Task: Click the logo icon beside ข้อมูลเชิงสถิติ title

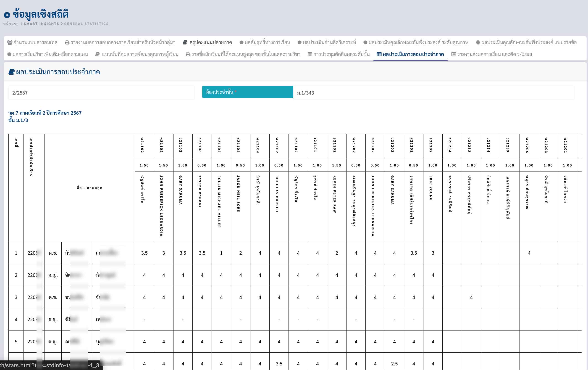Action: point(7,15)
